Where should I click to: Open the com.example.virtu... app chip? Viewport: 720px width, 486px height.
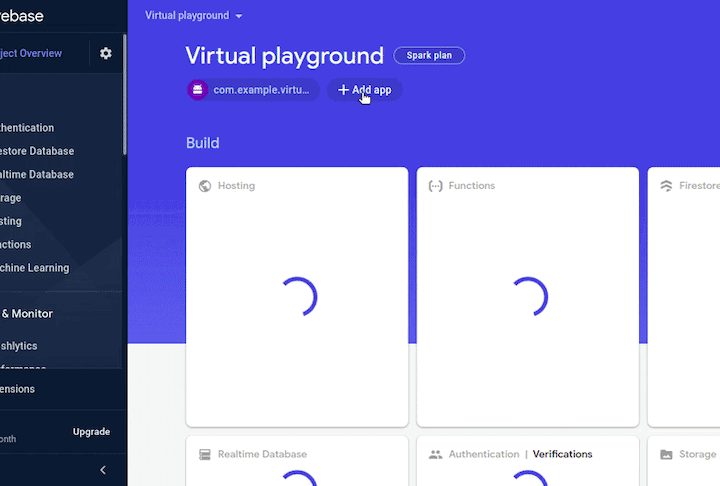click(253, 90)
